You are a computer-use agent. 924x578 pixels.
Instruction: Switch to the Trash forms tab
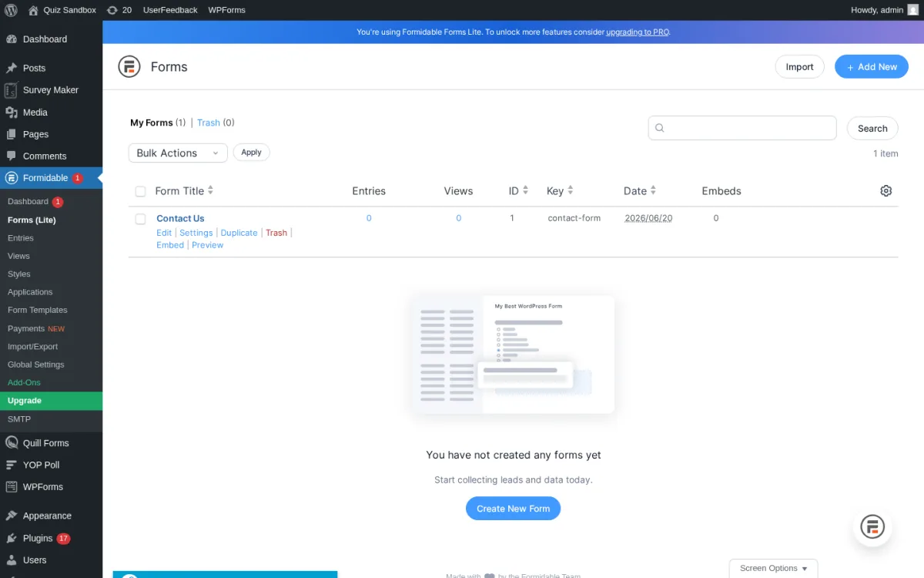pyautogui.click(x=209, y=123)
